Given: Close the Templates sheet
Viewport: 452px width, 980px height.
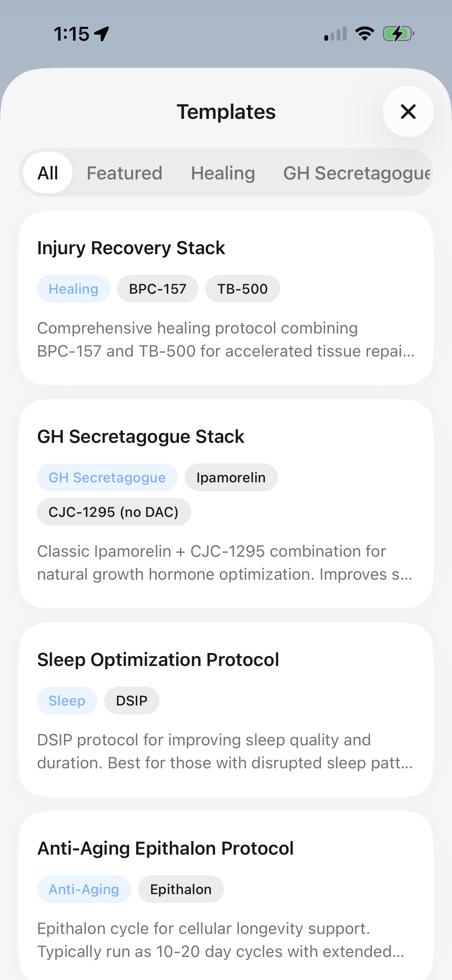Looking at the screenshot, I should click(408, 112).
